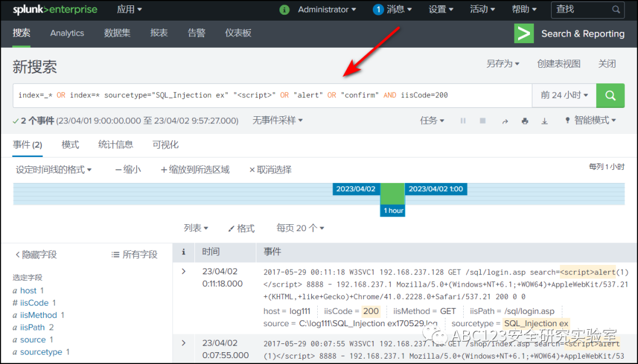This screenshot has width=638, height=364.
Task: Open the 另存为 dropdown
Action: [x=503, y=64]
